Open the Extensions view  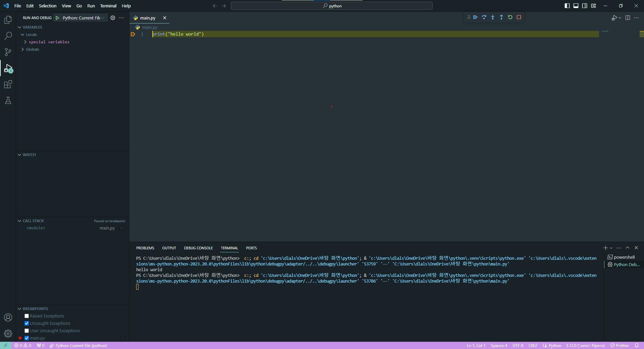[8, 84]
